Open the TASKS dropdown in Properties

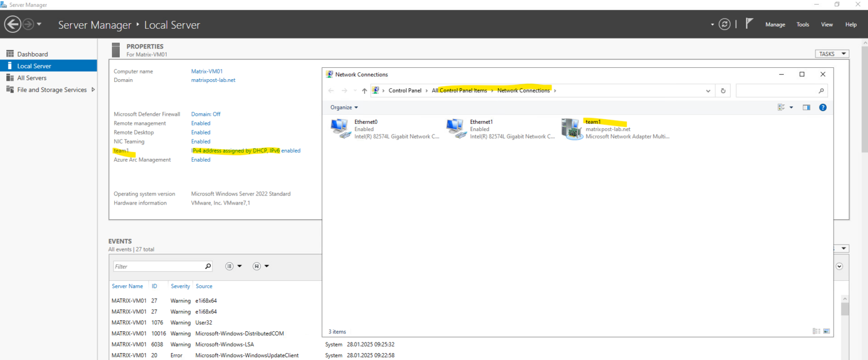point(831,53)
